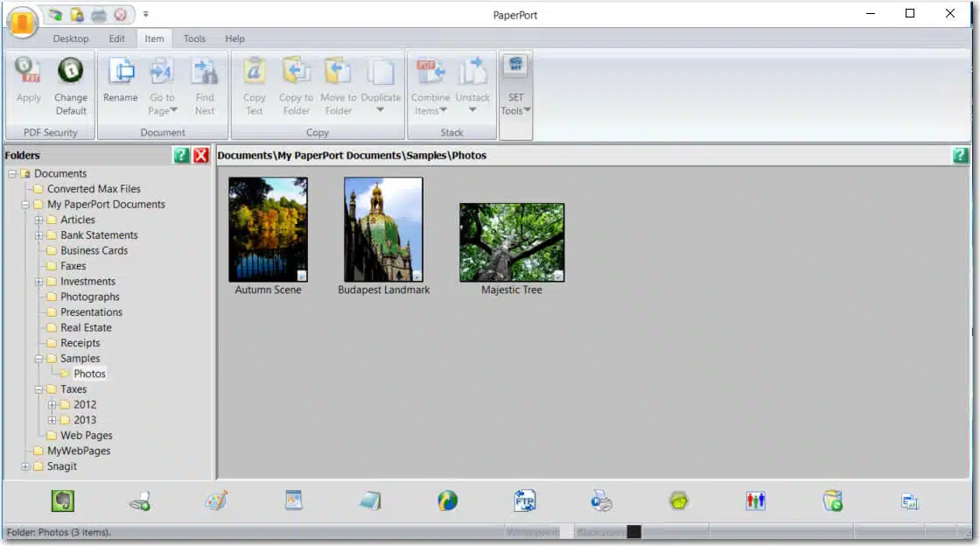The width and height of the screenshot is (980, 546).
Task: Click the Duplicate pages icon
Action: click(x=381, y=72)
